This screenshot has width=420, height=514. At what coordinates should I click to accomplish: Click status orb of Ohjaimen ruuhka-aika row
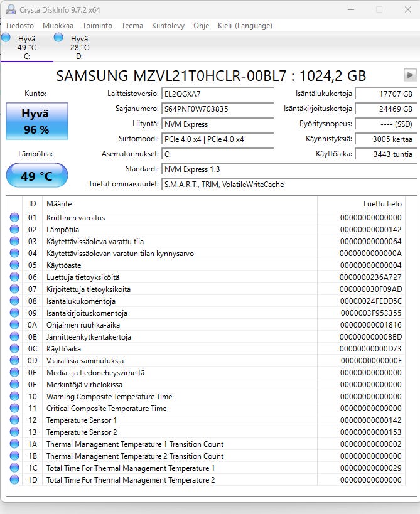pos(14,324)
